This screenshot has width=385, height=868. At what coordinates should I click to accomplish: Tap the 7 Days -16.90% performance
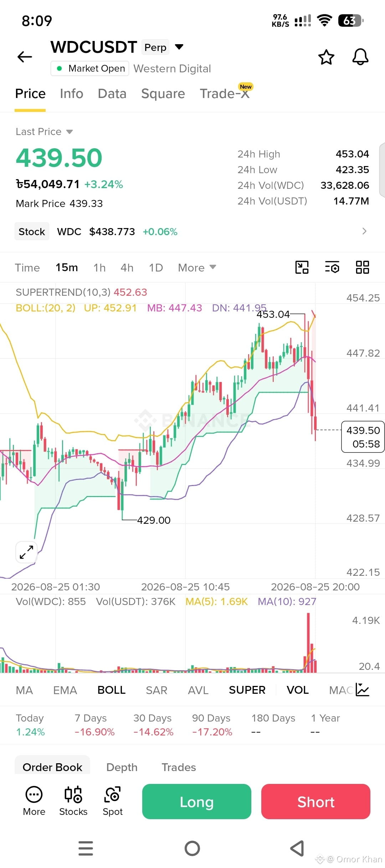click(x=94, y=725)
